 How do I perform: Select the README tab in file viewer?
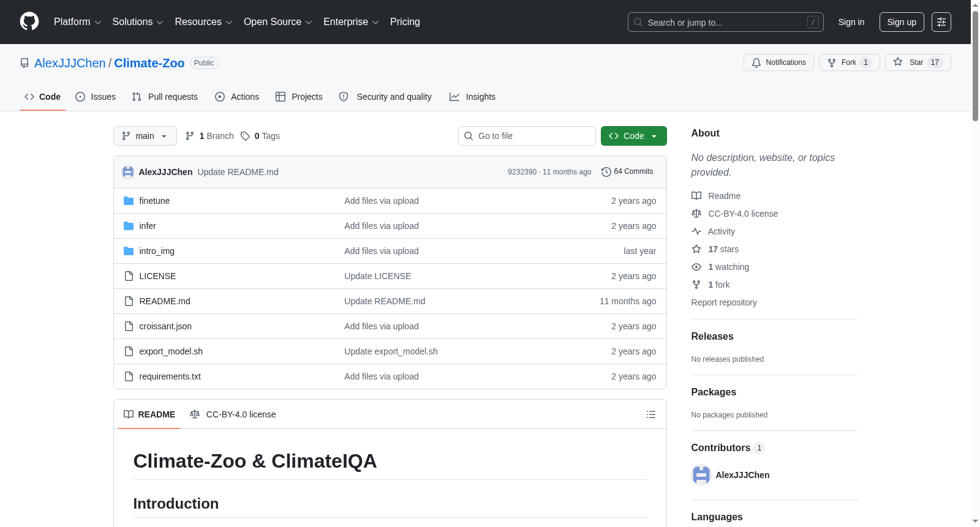pos(149,414)
